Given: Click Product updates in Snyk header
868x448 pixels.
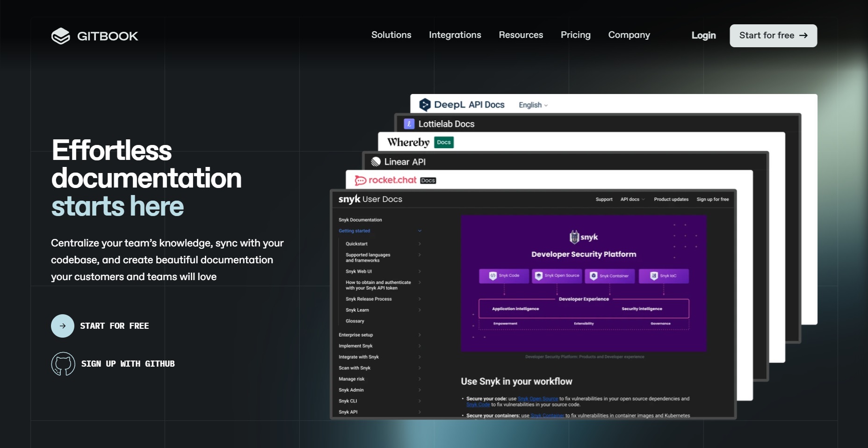Looking at the screenshot, I should pos(671,199).
